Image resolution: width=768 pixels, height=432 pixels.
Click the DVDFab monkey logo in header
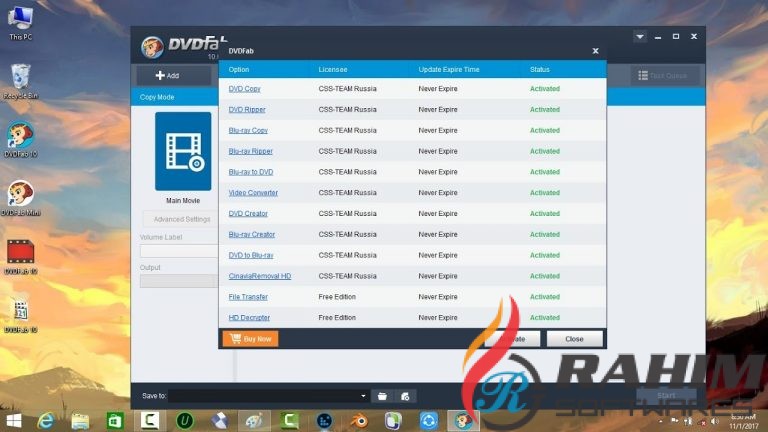pos(152,47)
